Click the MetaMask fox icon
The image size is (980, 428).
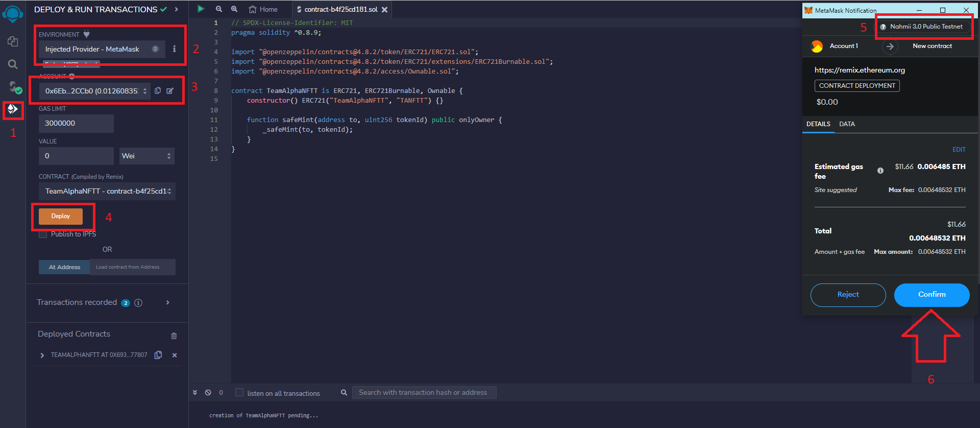(x=808, y=10)
